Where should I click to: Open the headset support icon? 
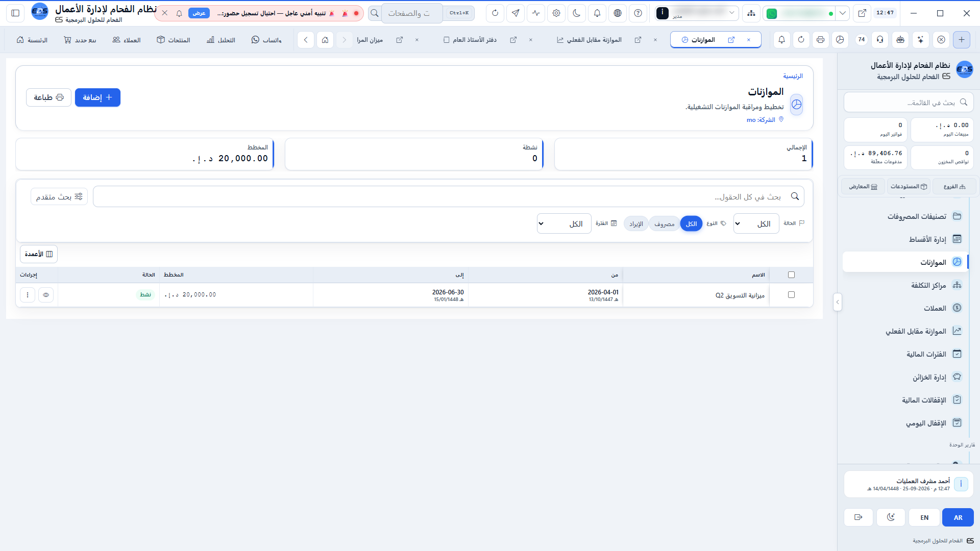pyautogui.click(x=880, y=40)
